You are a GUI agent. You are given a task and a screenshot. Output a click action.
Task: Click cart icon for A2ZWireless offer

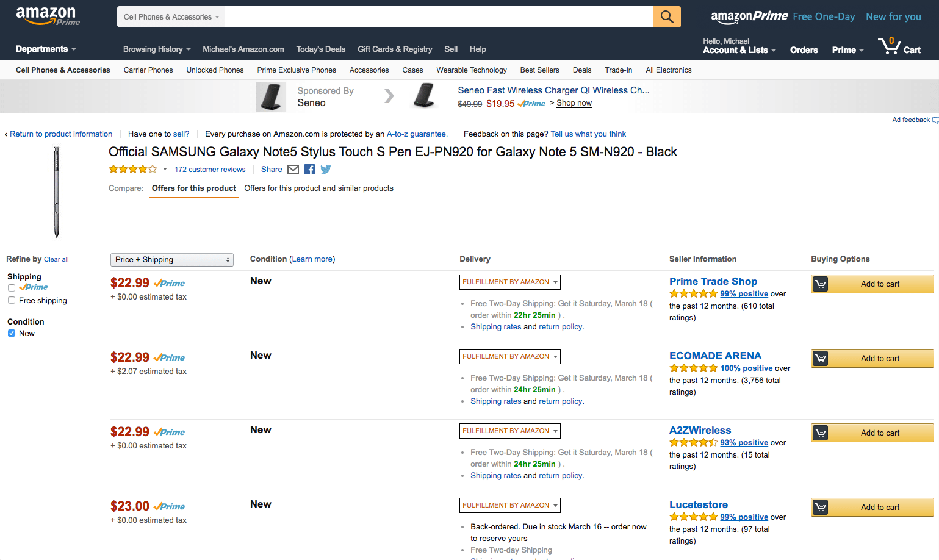[x=821, y=433]
